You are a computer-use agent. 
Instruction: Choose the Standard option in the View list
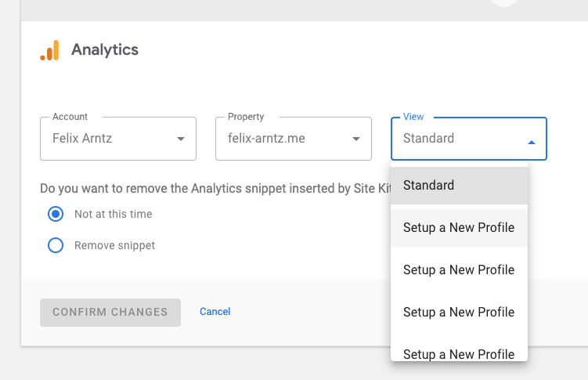click(459, 186)
